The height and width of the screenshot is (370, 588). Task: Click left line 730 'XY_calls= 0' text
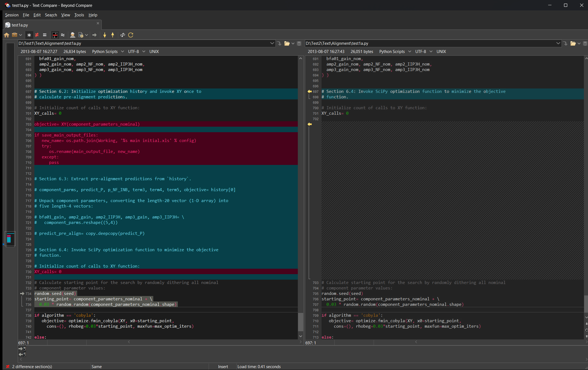coord(48,272)
